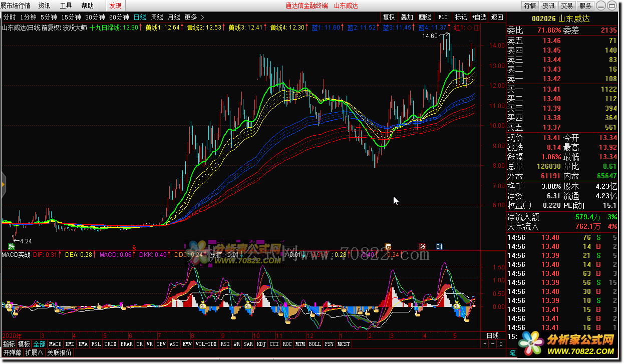Select the ROC indicator tab
Screen dimensions: 624x364
pyautogui.click(x=287, y=344)
